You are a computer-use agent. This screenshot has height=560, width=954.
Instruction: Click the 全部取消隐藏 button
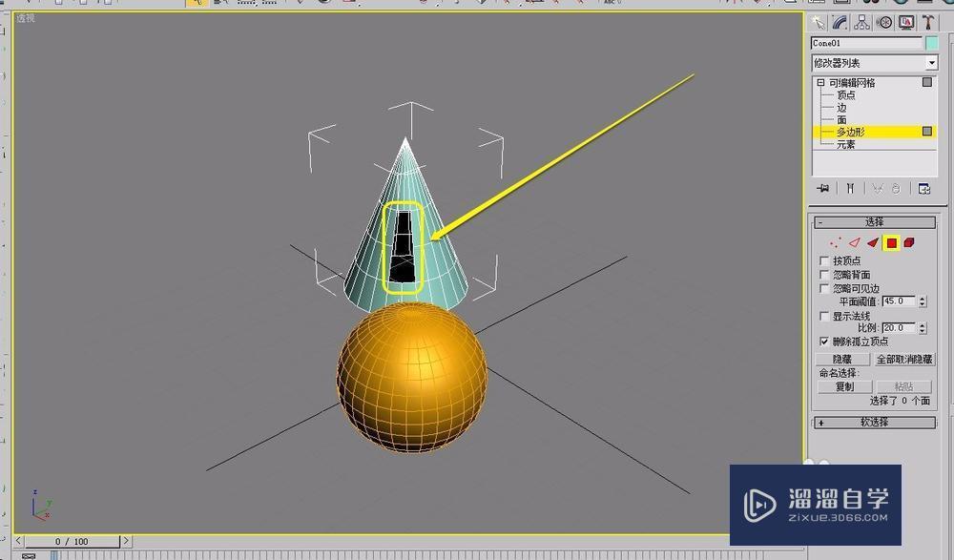(x=904, y=358)
